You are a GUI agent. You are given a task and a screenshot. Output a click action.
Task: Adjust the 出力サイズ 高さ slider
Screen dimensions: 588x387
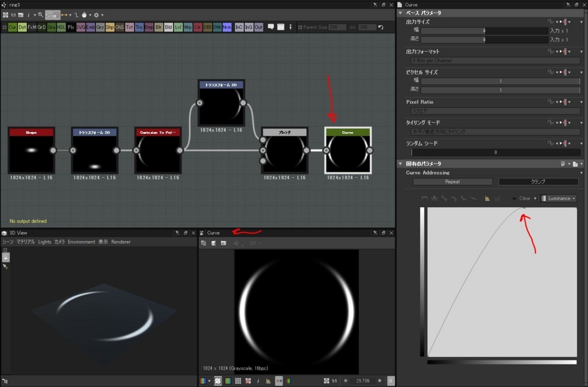tap(485, 40)
